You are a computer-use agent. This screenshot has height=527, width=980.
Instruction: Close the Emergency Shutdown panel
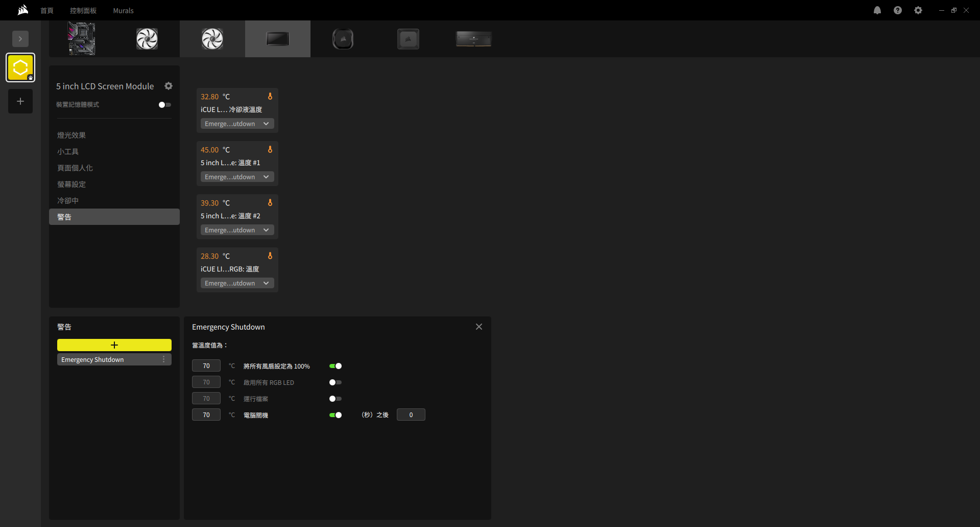click(x=479, y=327)
